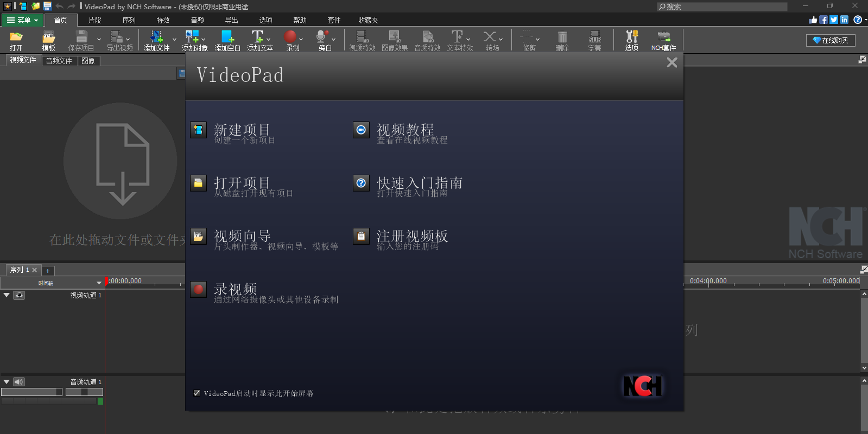This screenshot has width=868, height=434.
Task: Click the Register VideoPad (注册视频板) icon
Action: (361, 237)
